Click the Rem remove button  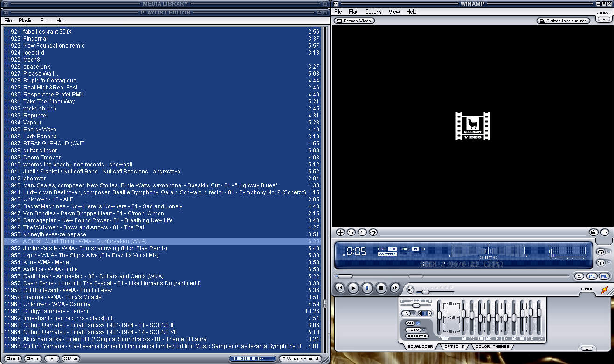click(x=33, y=358)
